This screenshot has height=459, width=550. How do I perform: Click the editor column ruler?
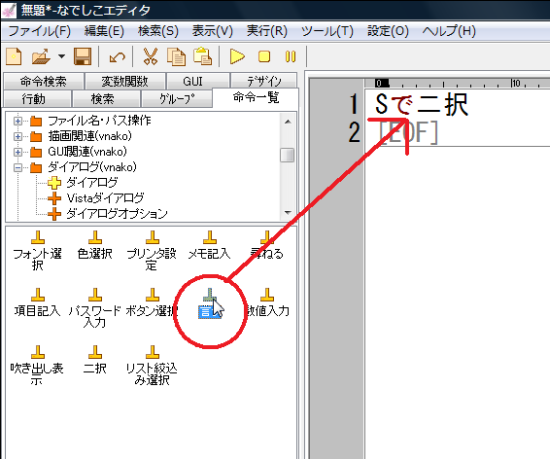tap(457, 83)
